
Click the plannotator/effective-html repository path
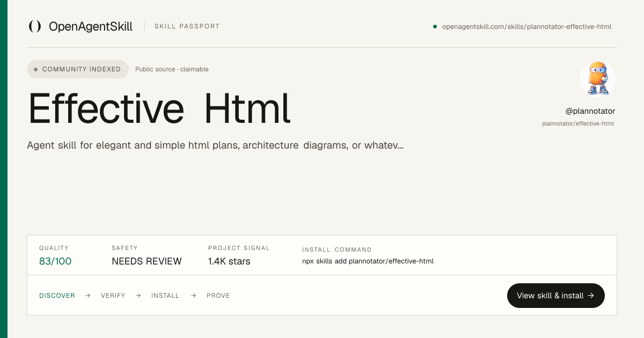(578, 123)
